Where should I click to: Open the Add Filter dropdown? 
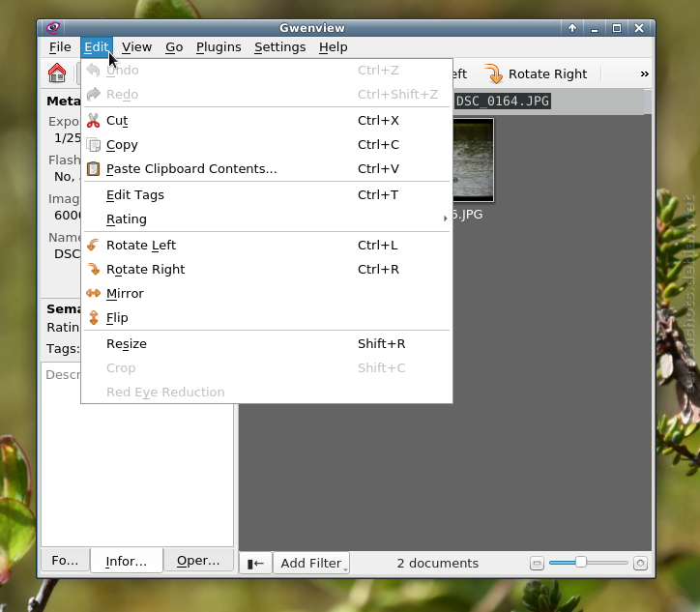point(311,564)
